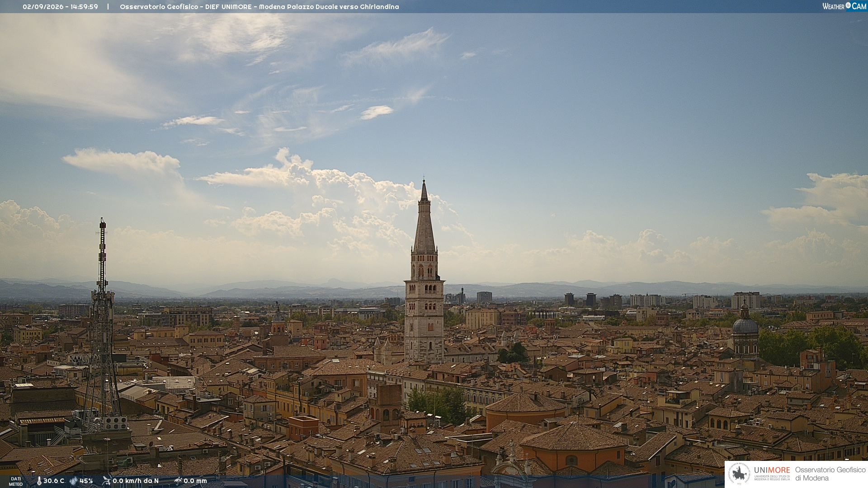Click the WeatherCam camera lens icon
Viewport: 868px width, 488px height.
point(848,5)
